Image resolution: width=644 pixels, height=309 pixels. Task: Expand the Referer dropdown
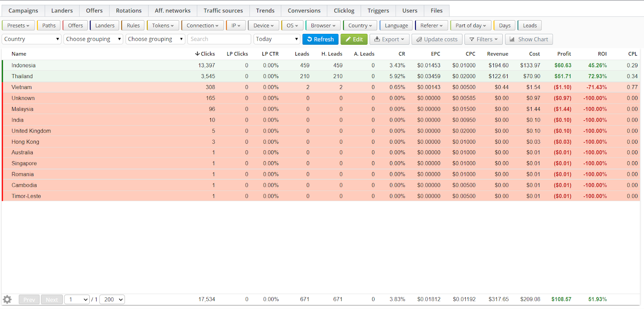(431, 25)
